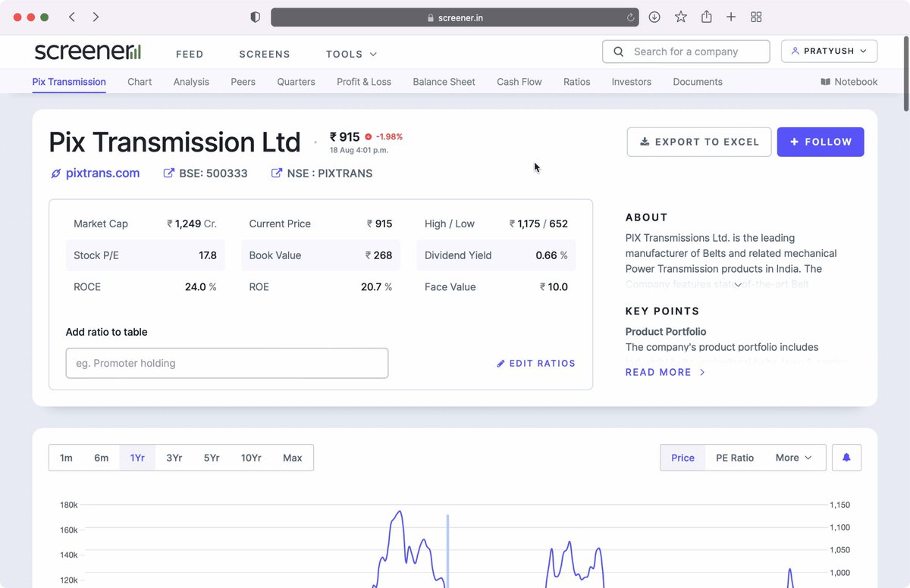Viewport: 910px width, 588px height.
Task: Expand the TOOLS dropdown
Action: pyautogui.click(x=351, y=54)
